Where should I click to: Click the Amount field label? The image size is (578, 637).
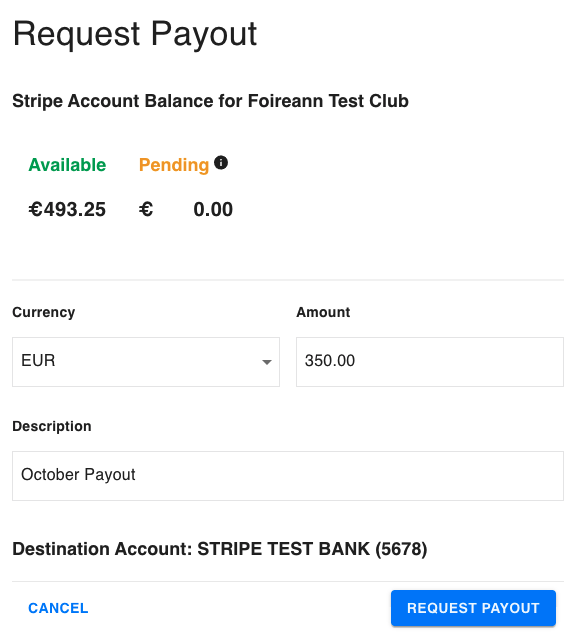pyautogui.click(x=323, y=312)
